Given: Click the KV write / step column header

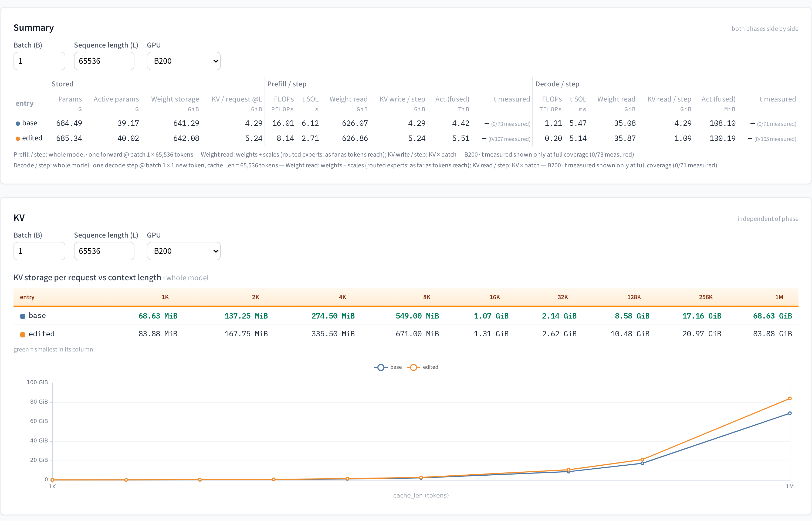Looking at the screenshot, I should pyautogui.click(x=402, y=99).
